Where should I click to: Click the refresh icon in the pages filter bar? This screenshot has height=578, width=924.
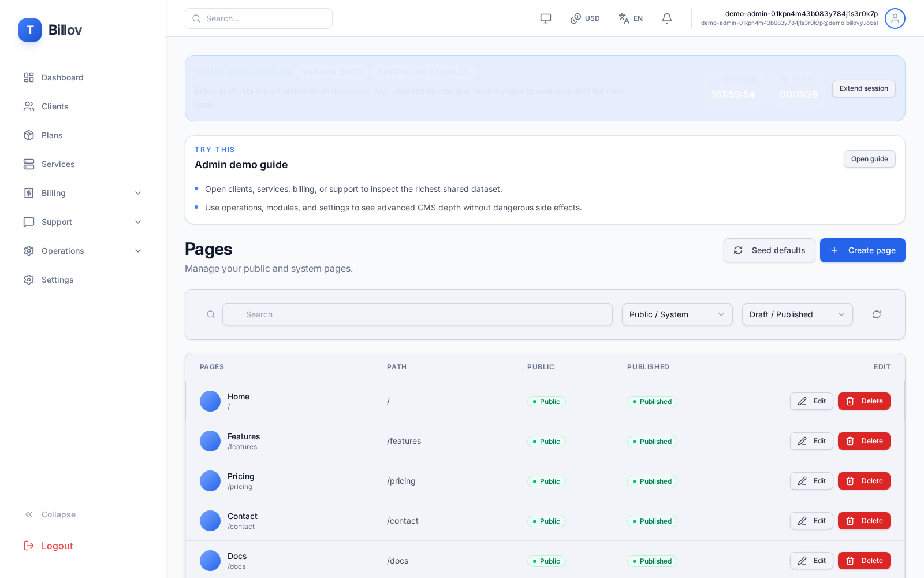[876, 314]
